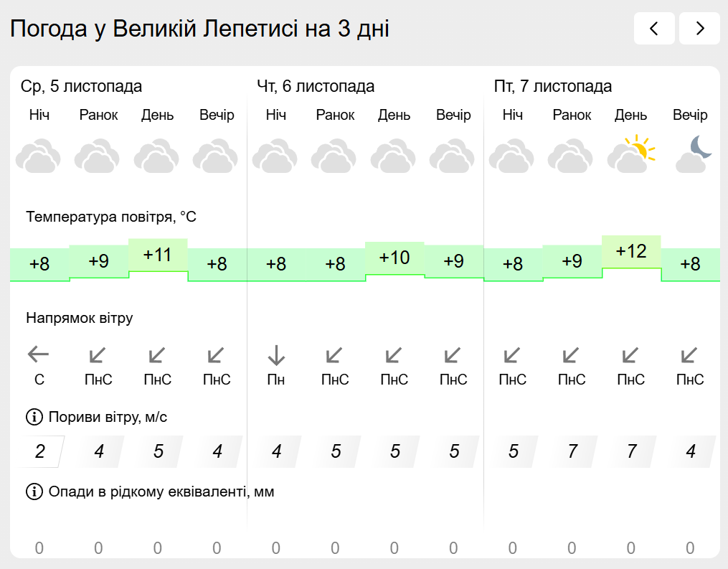
Task: Select the Чт, 6 листопада day header
Action: [316, 87]
